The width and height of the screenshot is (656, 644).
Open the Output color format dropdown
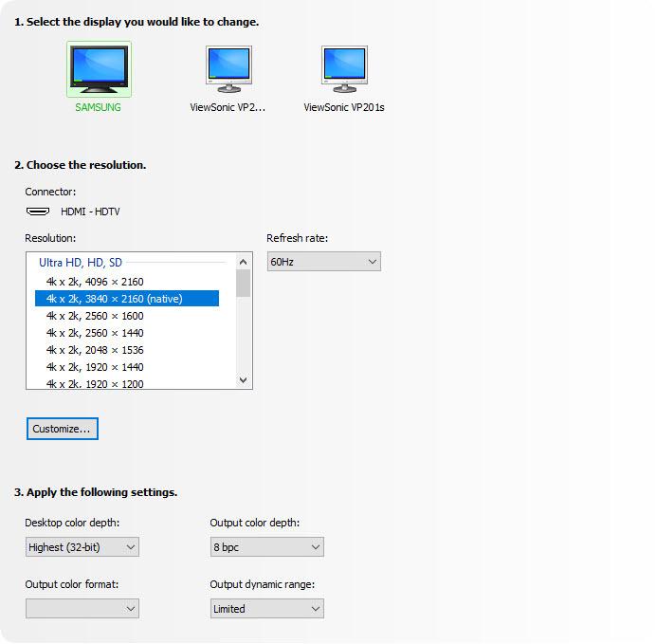point(82,608)
